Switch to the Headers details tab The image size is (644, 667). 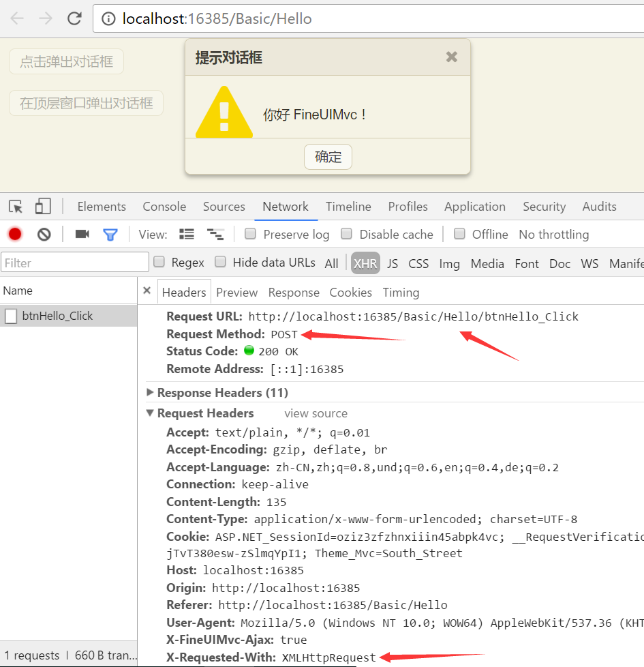tap(184, 292)
